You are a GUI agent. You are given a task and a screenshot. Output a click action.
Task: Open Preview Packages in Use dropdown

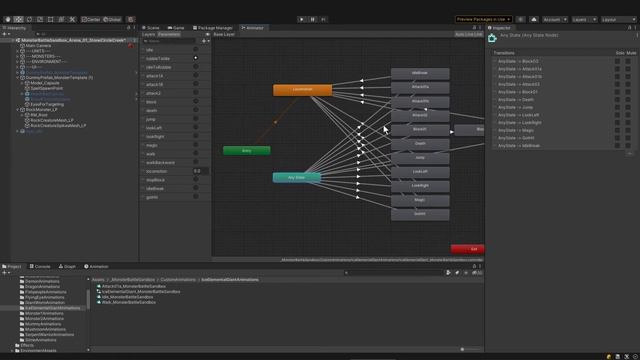tap(484, 19)
